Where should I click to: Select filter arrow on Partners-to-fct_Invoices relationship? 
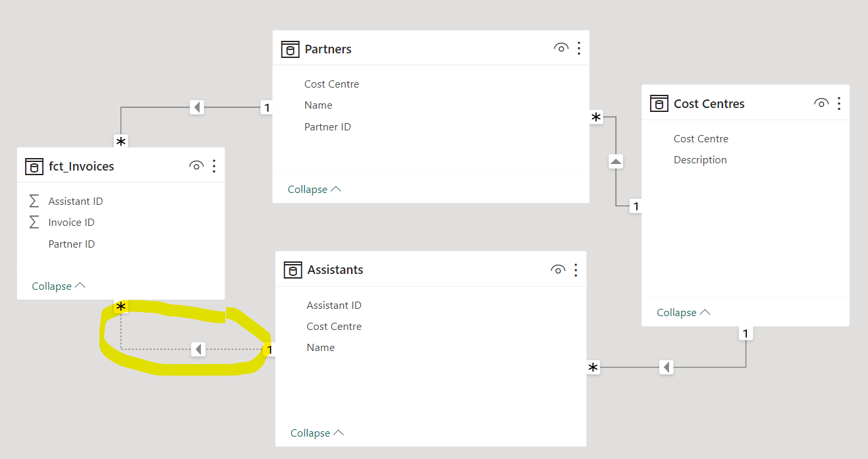click(196, 107)
